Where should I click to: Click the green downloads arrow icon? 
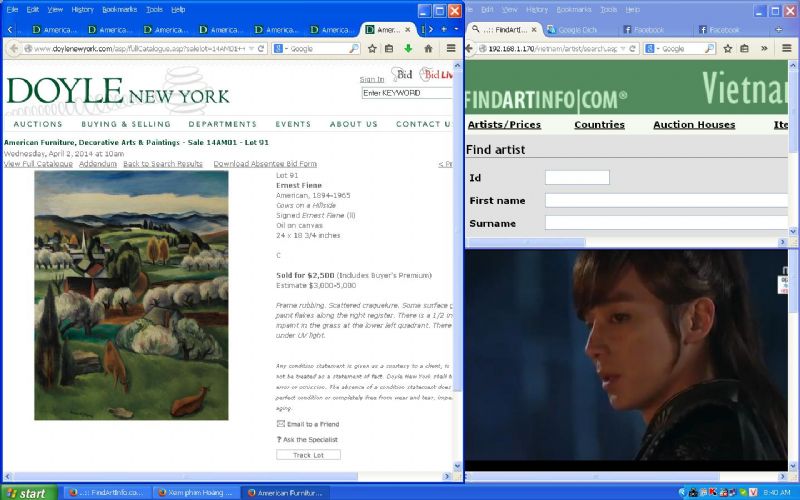pyautogui.click(x=408, y=48)
